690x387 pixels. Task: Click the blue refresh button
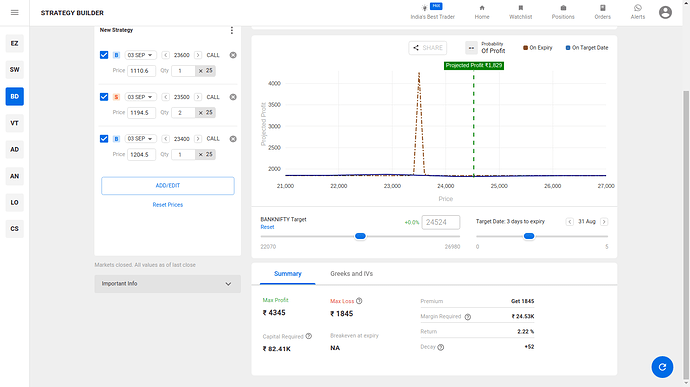click(662, 367)
